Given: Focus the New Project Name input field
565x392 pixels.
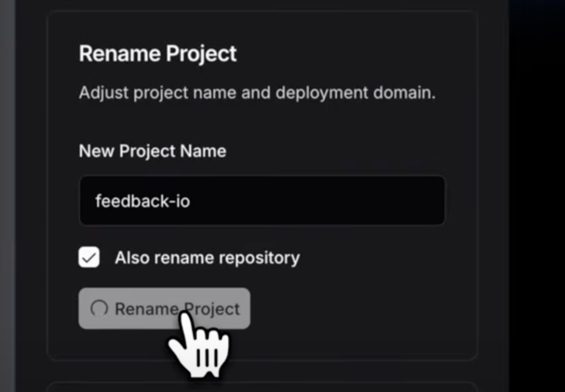Looking at the screenshot, I should tap(262, 200).
